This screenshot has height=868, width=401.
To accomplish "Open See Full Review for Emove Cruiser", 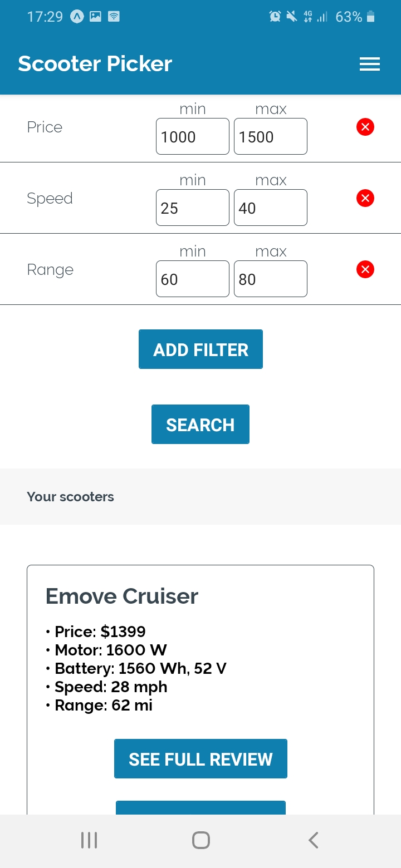I will tap(200, 759).
